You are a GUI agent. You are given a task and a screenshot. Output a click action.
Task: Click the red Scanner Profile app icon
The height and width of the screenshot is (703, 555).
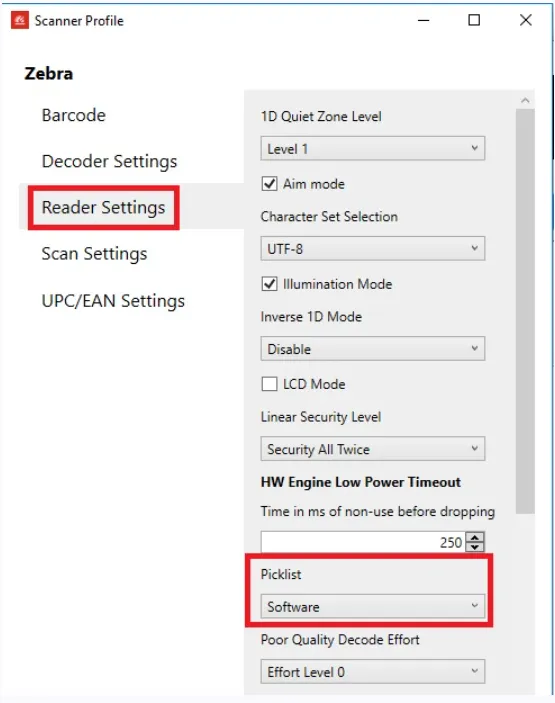point(20,20)
